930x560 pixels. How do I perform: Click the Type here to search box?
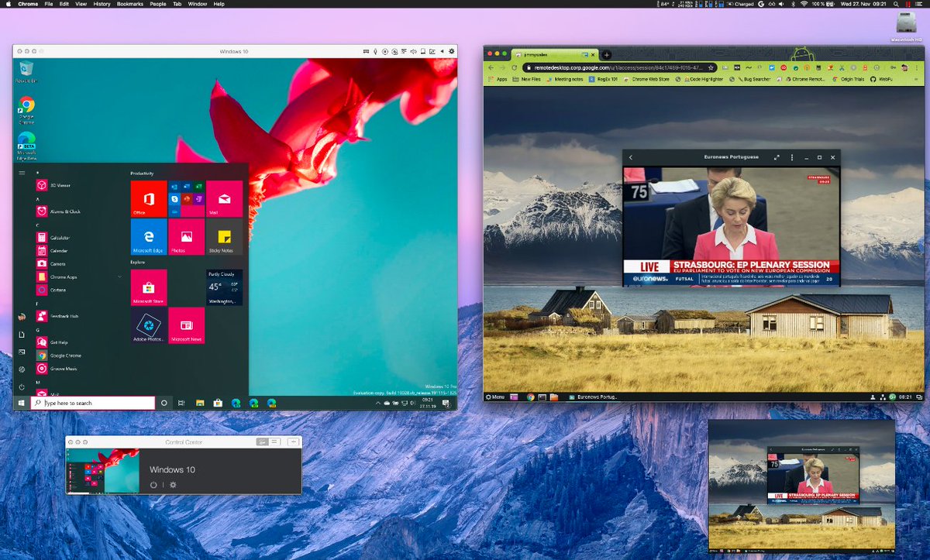click(x=93, y=403)
